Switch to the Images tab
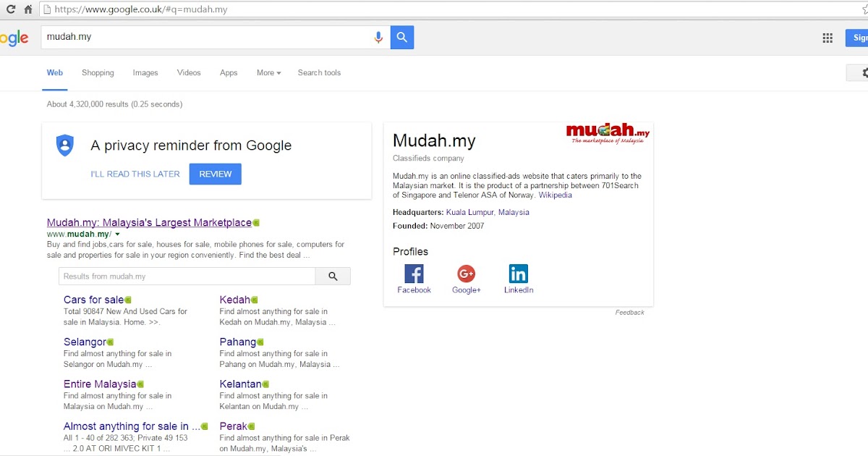 click(x=145, y=72)
